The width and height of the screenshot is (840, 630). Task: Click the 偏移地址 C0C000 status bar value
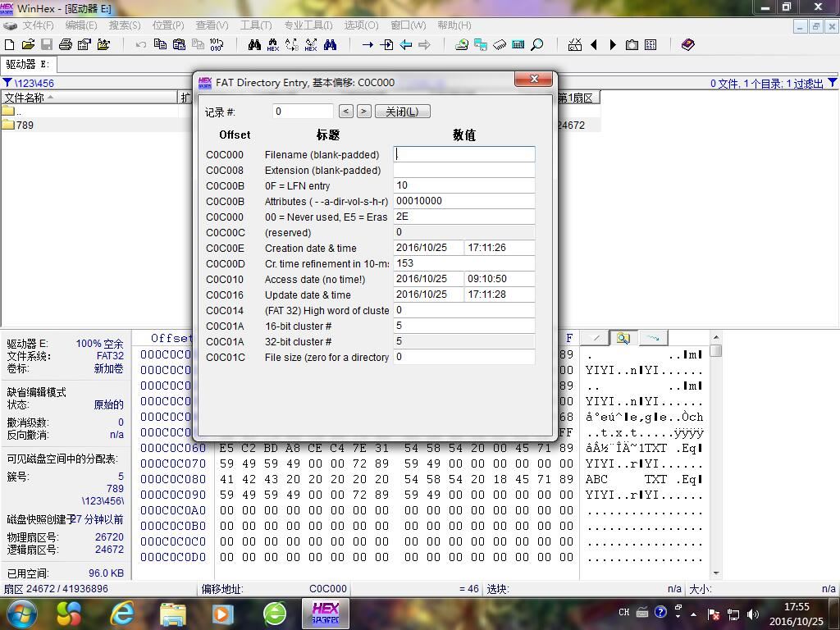point(328,589)
